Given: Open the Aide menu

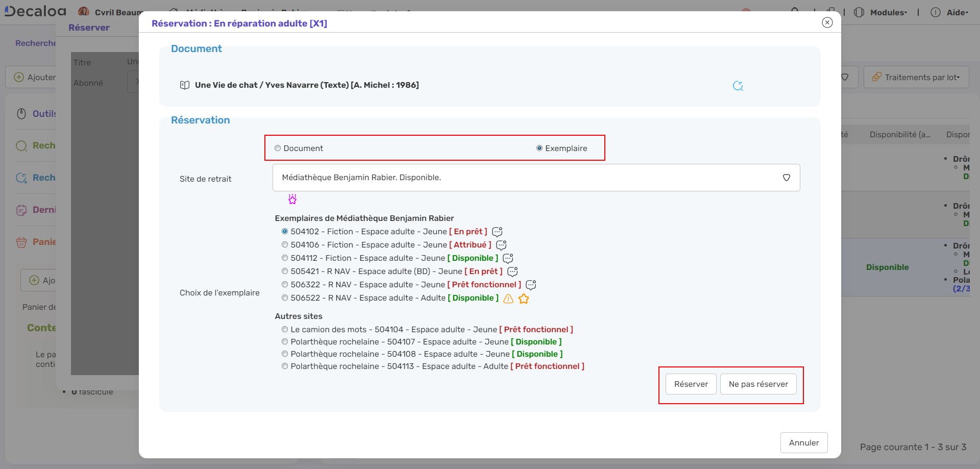Looking at the screenshot, I should click(956, 12).
